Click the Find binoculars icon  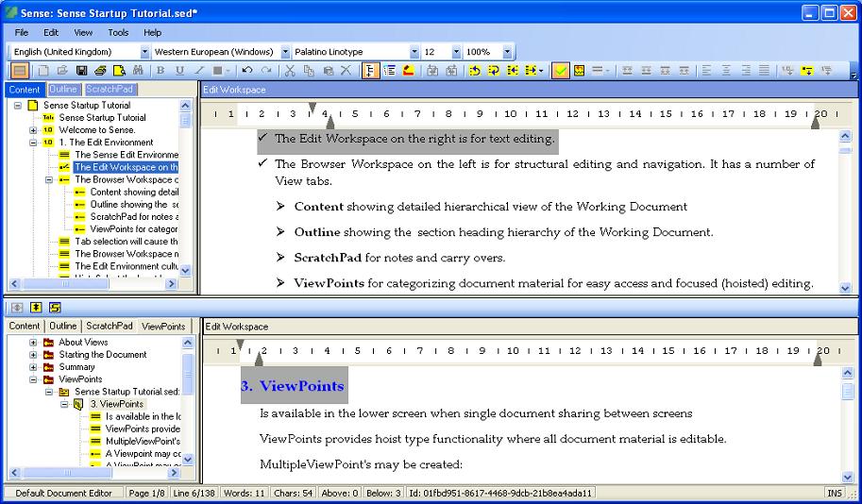click(x=138, y=71)
